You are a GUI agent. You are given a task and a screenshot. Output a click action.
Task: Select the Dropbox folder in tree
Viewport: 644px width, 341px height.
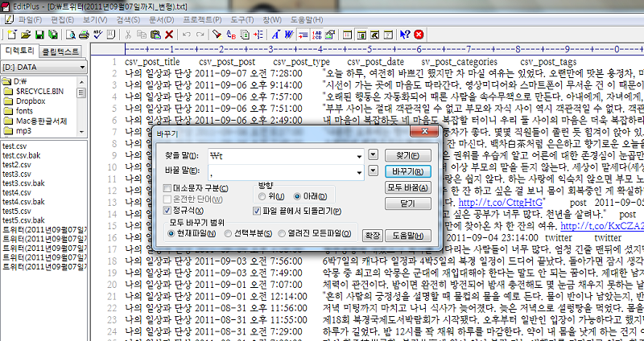coord(31,101)
